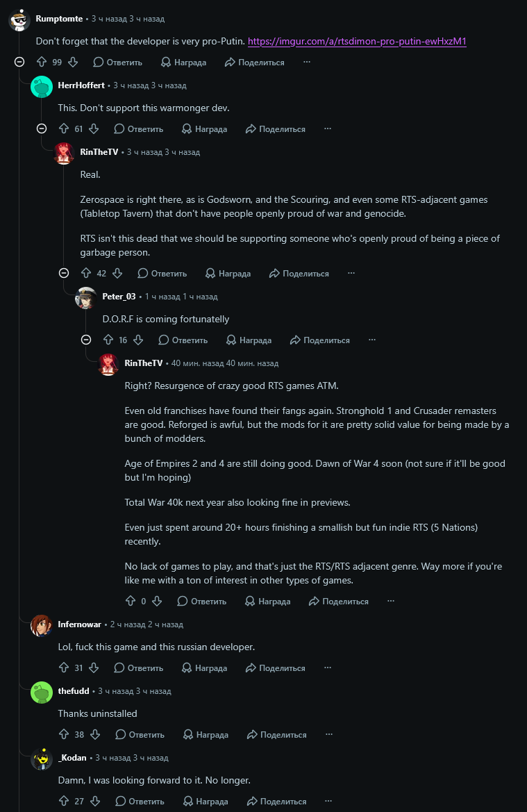
Task: Collapse HerrHoffert's reply thread
Action: (42, 129)
